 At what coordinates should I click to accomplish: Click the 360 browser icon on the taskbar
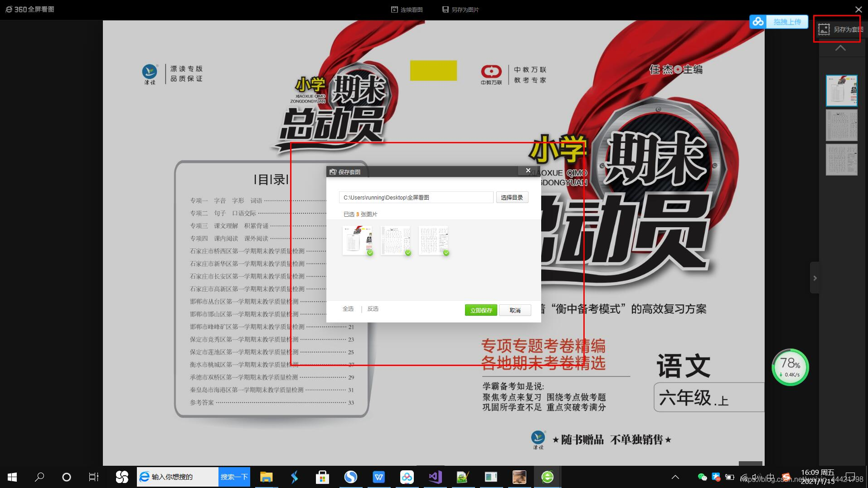pos(548,477)
